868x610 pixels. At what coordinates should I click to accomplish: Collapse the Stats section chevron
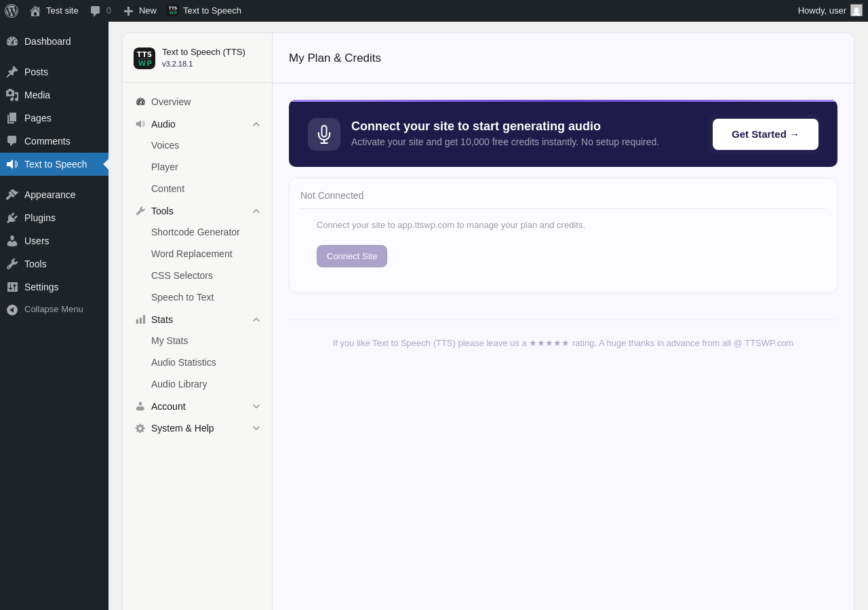tap(256, 320)
